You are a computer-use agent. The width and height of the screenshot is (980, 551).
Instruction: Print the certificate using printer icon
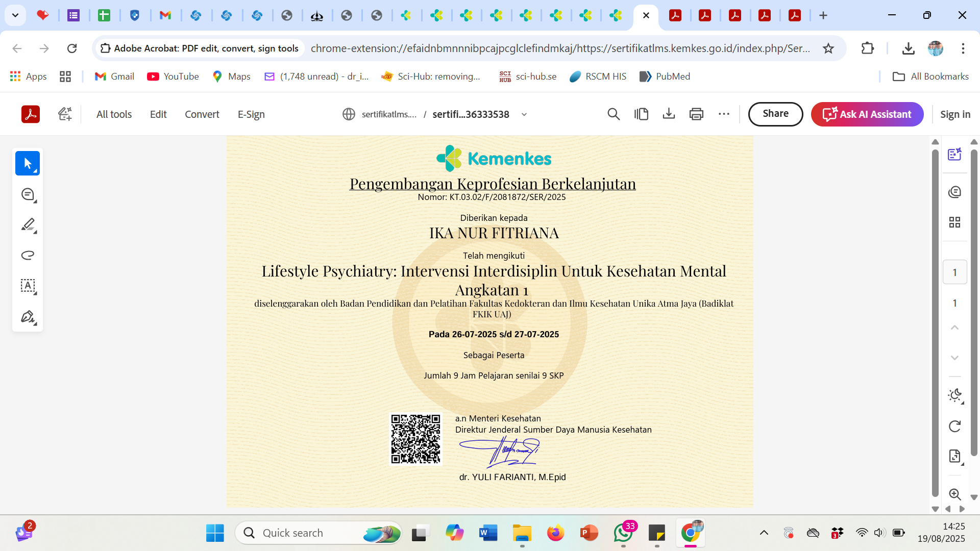pyautogui.click(x=696, y=114)
